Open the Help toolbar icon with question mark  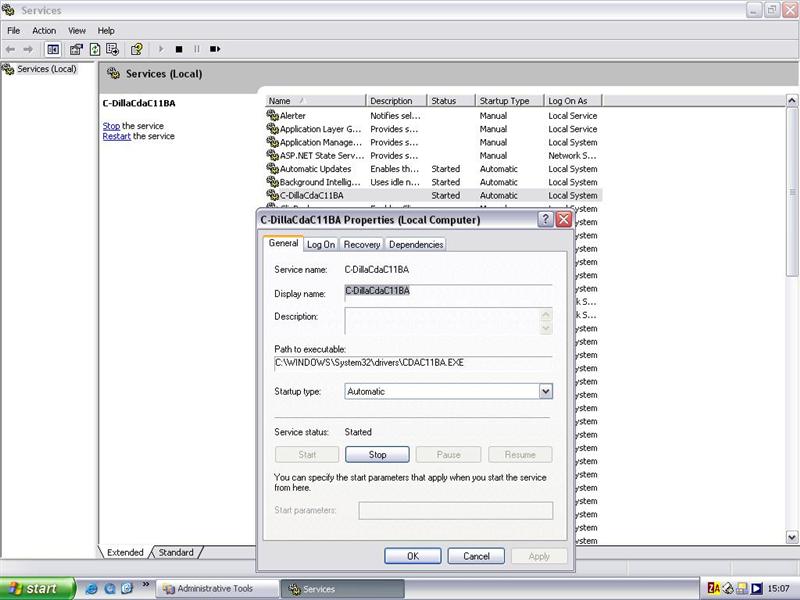(136, 49)
